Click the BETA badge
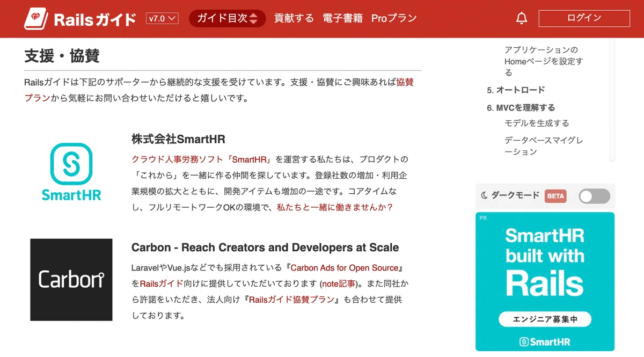 point(555,196)
